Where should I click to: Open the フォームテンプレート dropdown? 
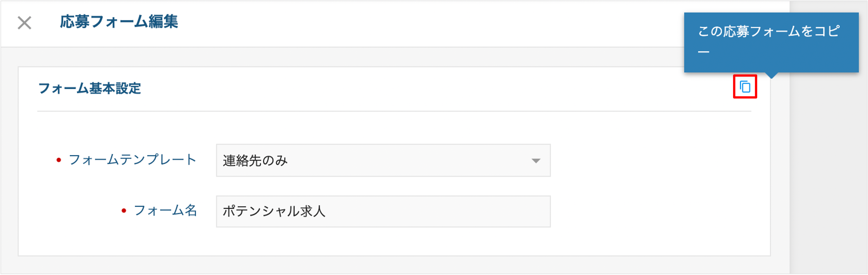click(x=383, y=160)
